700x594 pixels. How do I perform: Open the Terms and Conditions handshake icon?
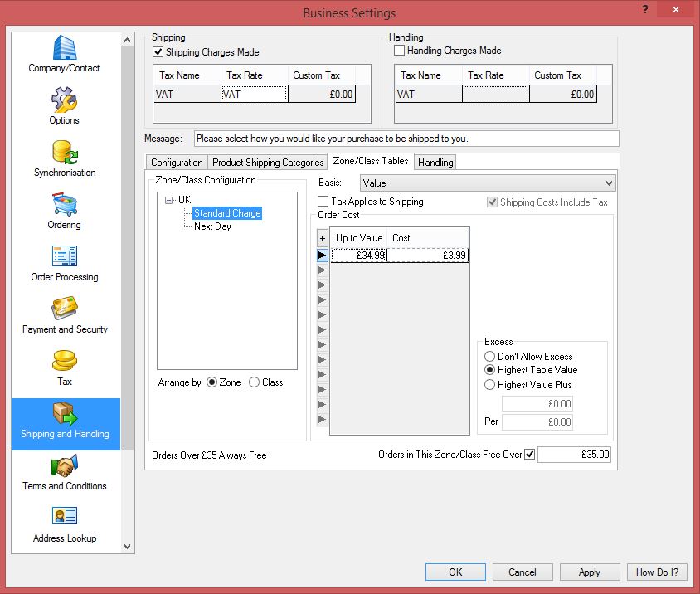[x=64, y=467]
